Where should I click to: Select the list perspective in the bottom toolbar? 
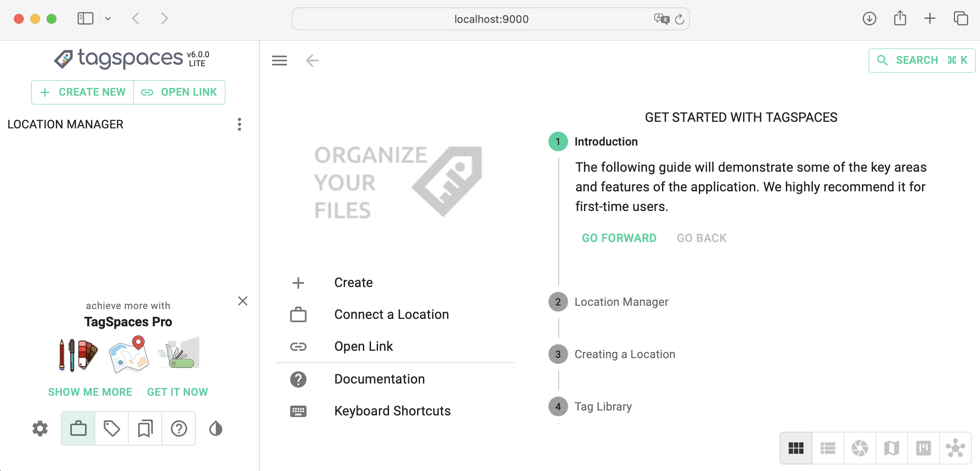828,448
